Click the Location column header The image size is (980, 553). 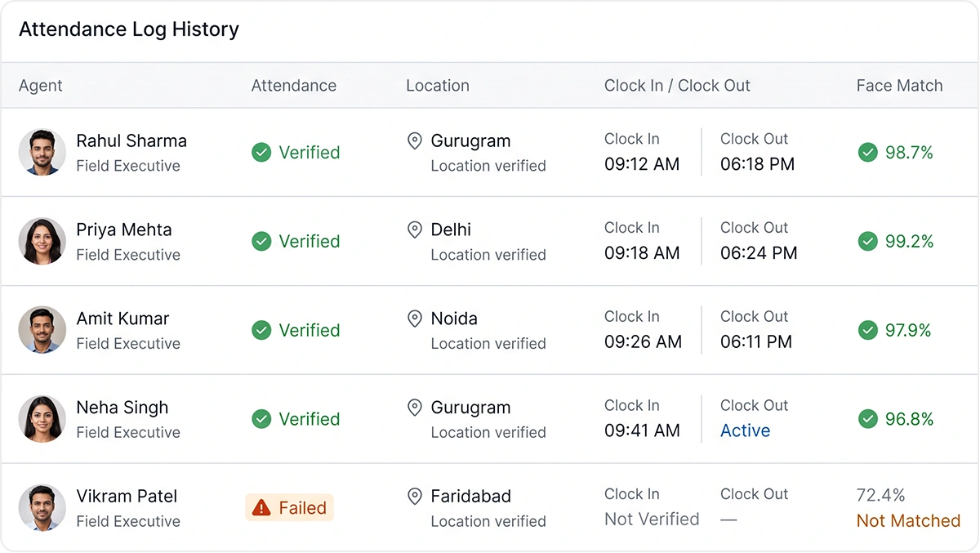(x=438, y=86)
